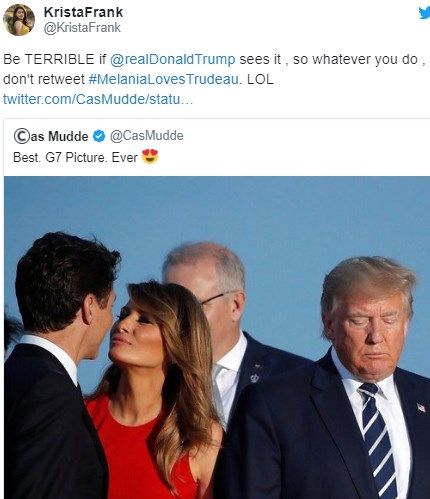The image size is (430, 499).
Task: Click the "Be TERRIBLE if" tweet text
Action: tap(54, 59)
